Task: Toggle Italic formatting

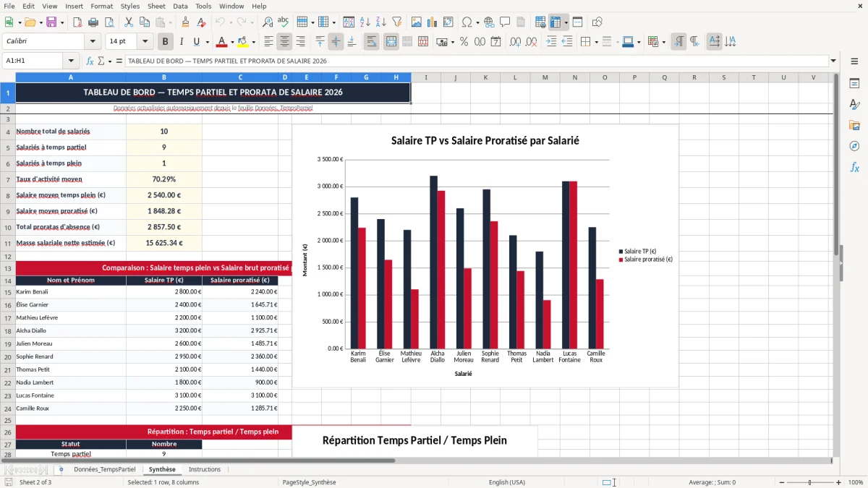Action: tap(182, 42)
